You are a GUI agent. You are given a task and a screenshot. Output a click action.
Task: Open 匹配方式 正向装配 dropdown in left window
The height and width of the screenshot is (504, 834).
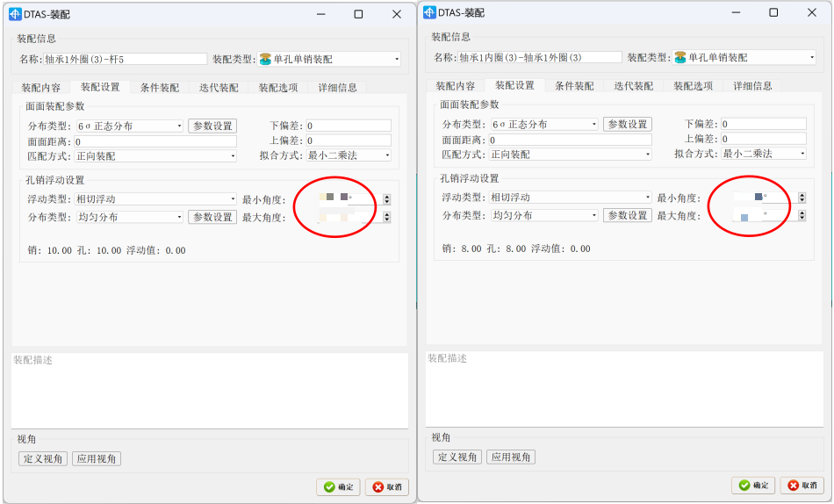pos(233,156)
